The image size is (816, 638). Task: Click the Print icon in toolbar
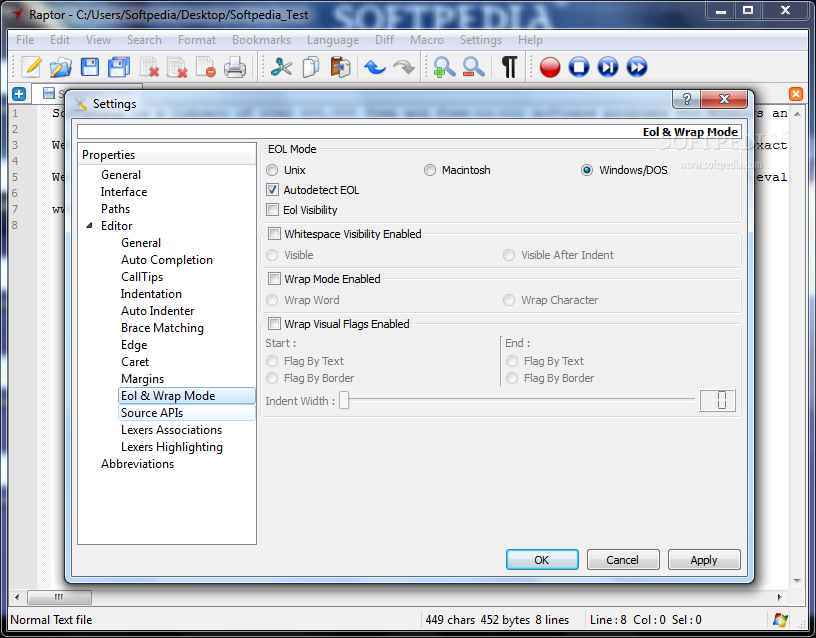tap(235, 67)
